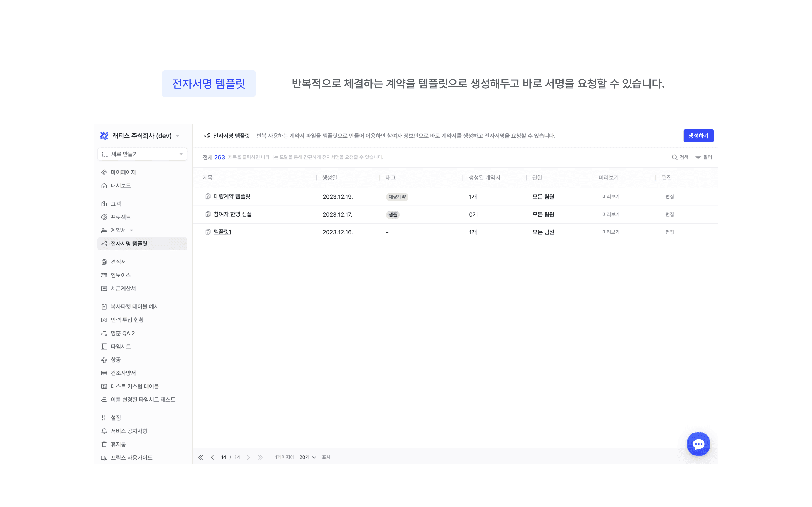
Task: Expand the 계약서 submenu arrow
Action: (x=131, y=230)
